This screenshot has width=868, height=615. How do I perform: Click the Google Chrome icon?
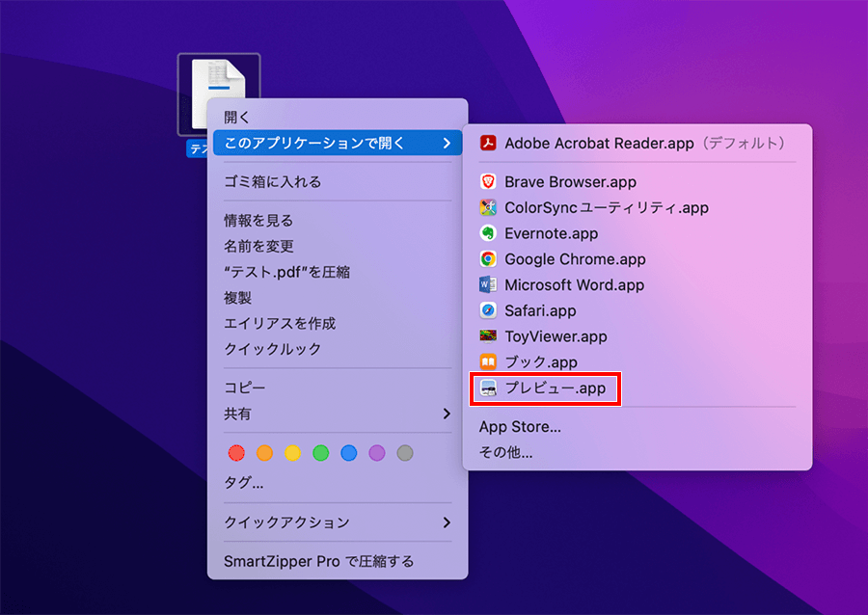pyautogui.click(x=488, y=259)
